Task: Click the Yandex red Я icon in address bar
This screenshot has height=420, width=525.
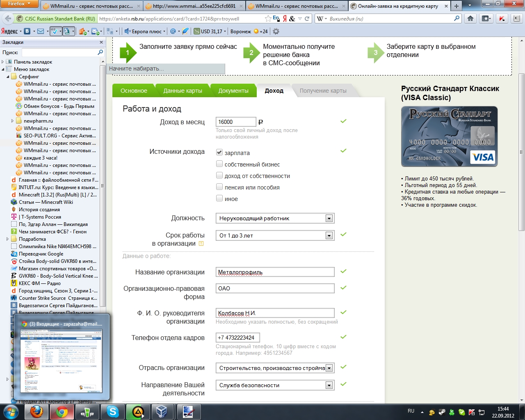Action: pos(285,18)
